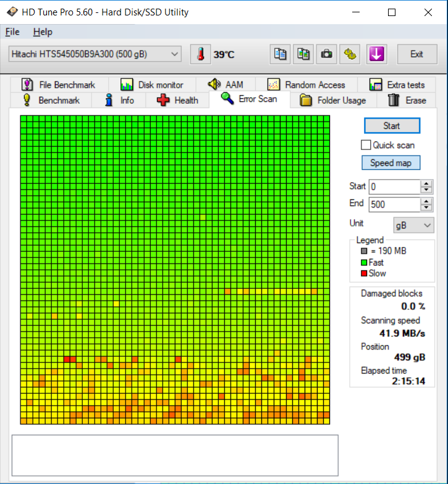Open the Extra tests tab
448x484 pixels.
click(x=397, y=85)
